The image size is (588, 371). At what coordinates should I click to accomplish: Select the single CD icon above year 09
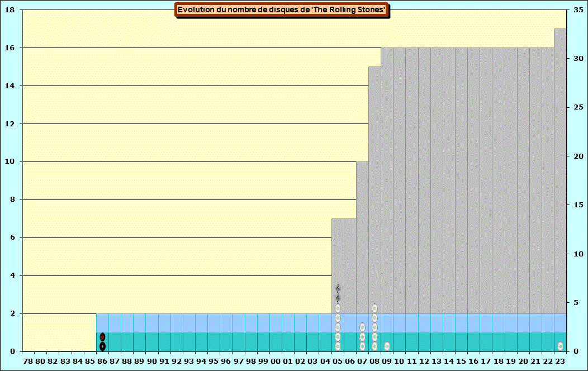[387, 346]
